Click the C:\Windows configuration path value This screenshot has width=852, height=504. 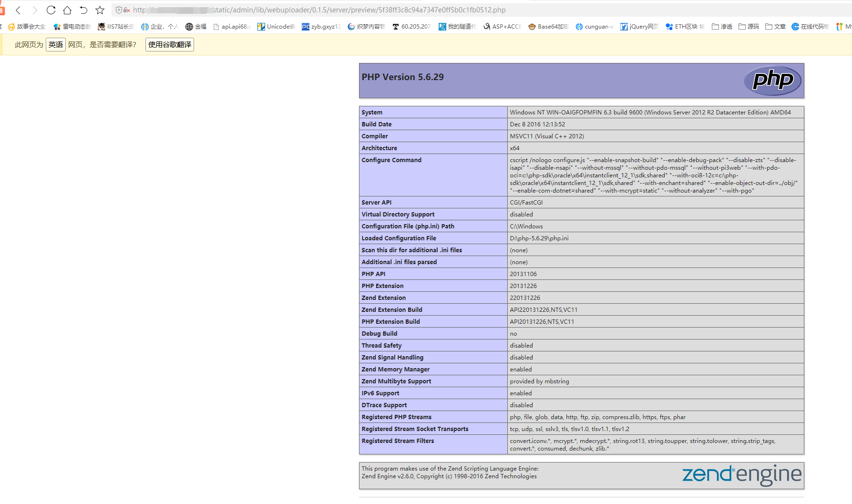pyautogui.click(x=526, y=226)
